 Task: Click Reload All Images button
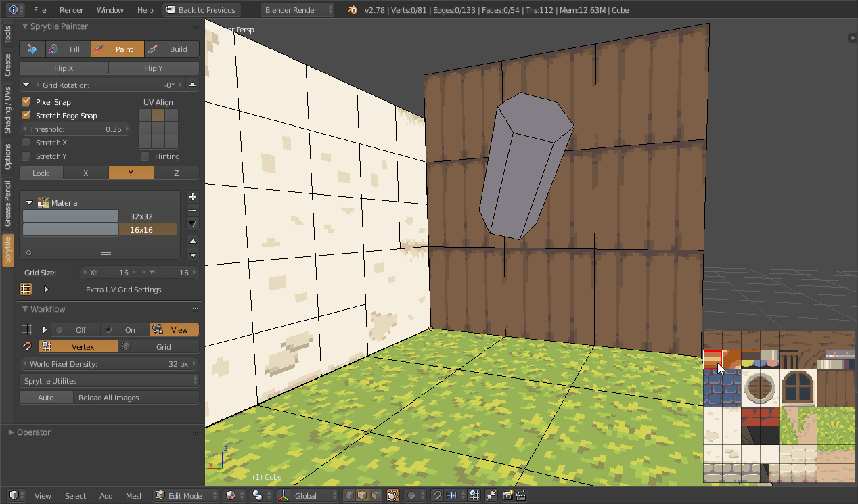pos(137,398)
